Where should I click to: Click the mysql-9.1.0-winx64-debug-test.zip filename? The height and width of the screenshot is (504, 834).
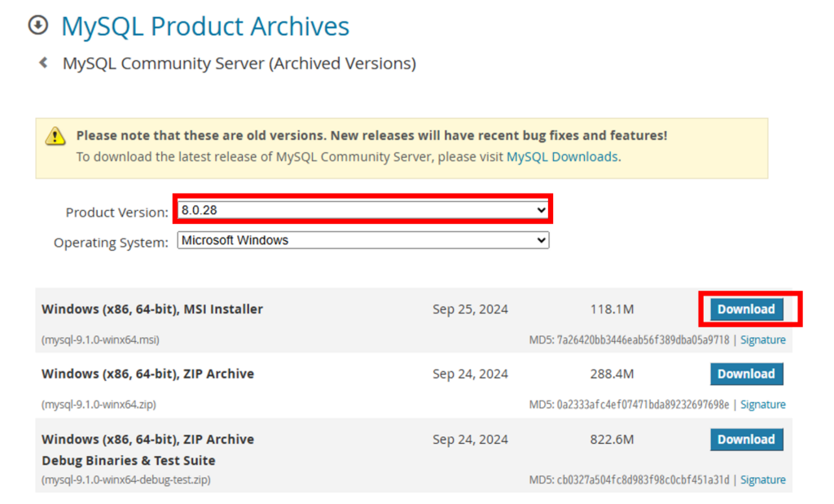(x=125, y=480)
